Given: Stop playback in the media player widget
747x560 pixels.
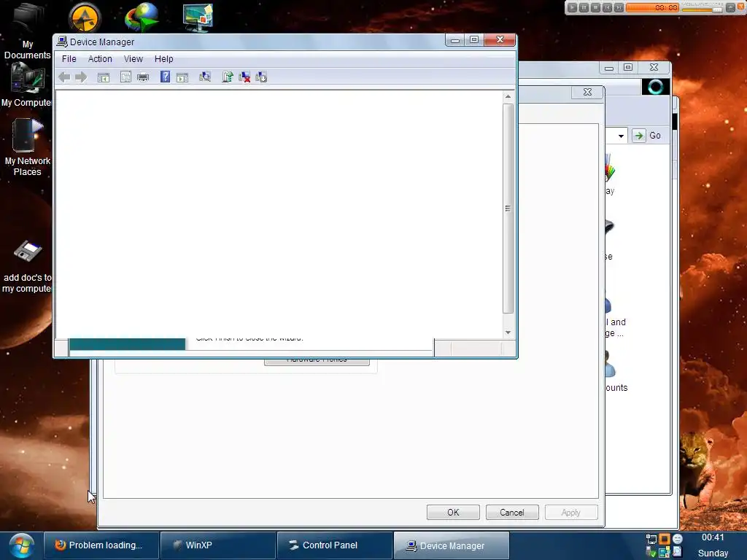Looking at the screenshot, I should pos(595,7).
